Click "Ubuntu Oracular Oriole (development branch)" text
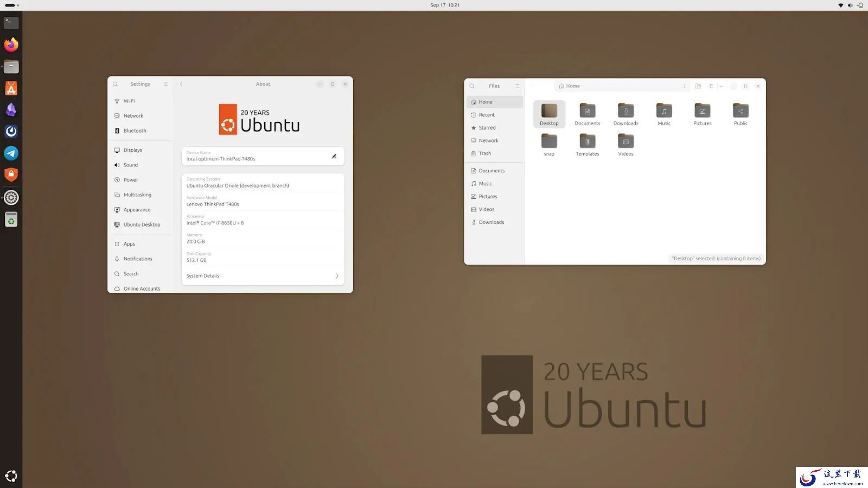The image size is (868, 488). 238,186
